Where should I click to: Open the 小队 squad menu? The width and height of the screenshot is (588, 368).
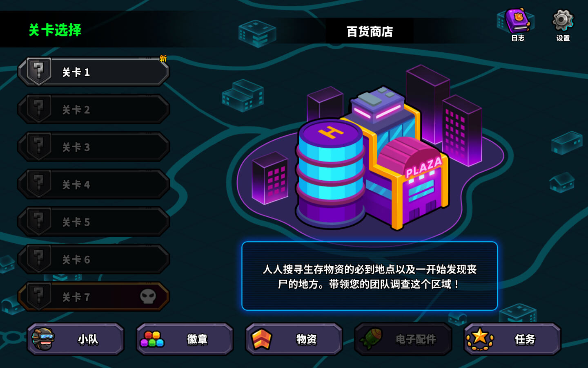coord(76,339)
